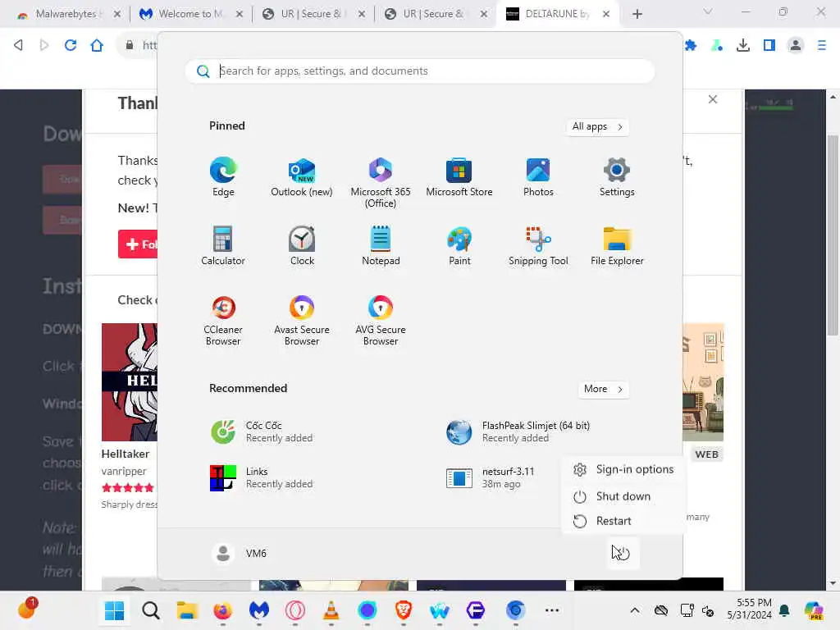Screen dimensions: 840x630
Task: Open vanripper author link
Action: [x=124, y=471]
